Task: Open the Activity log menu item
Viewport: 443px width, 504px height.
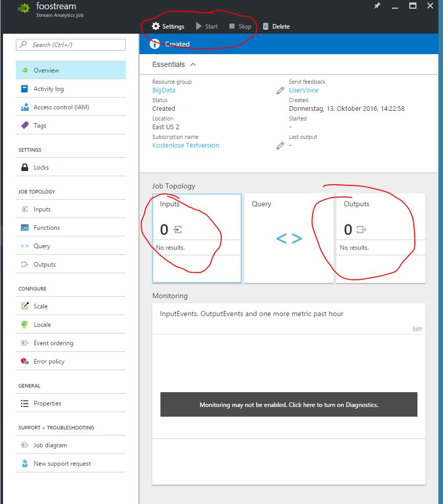Action: click(x=49, y=89)
